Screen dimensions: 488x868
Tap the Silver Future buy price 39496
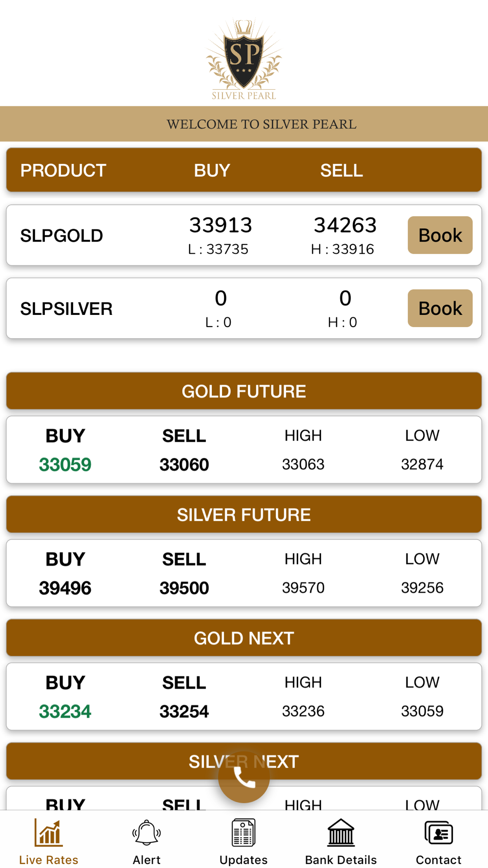(65, 588)
